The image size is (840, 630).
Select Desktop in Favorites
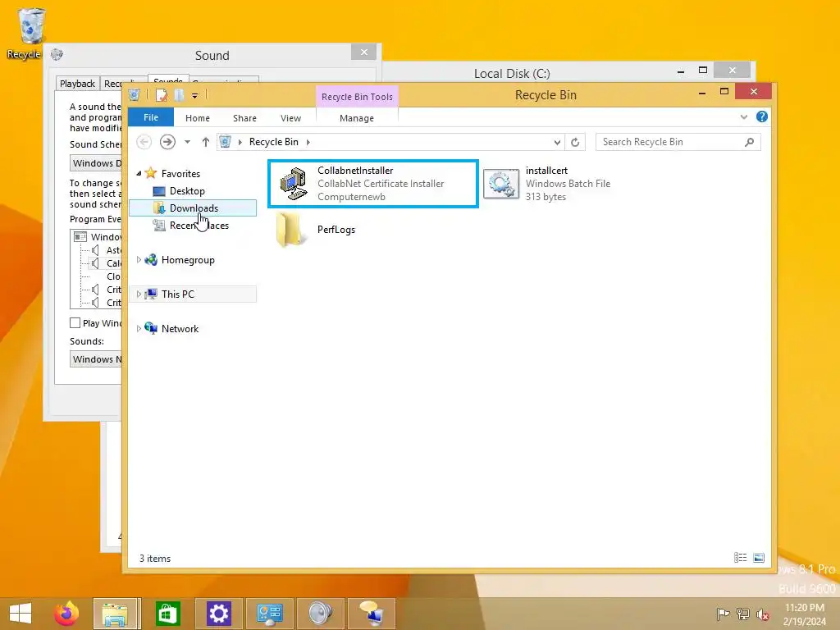tap(187, 190)
